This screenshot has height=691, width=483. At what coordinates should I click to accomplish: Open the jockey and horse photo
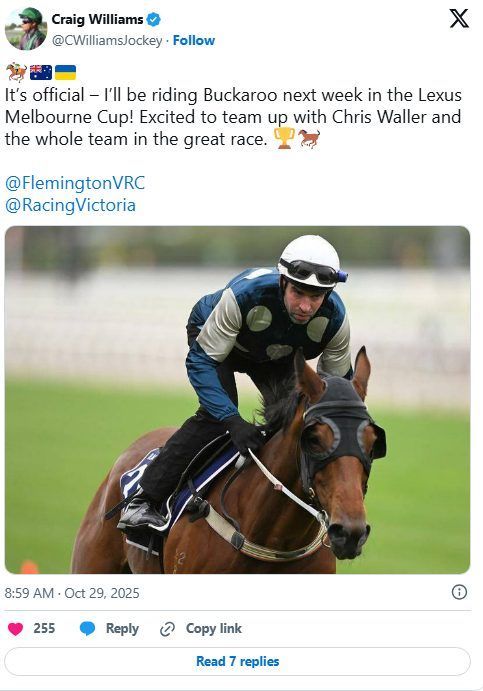pos(237,400)
